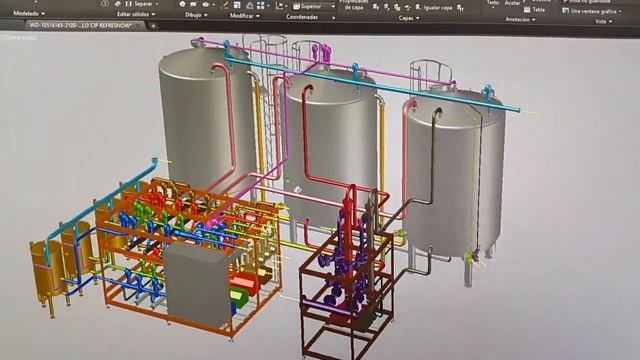
Task: Click the Separar solid editing tool
Action: 139,4
